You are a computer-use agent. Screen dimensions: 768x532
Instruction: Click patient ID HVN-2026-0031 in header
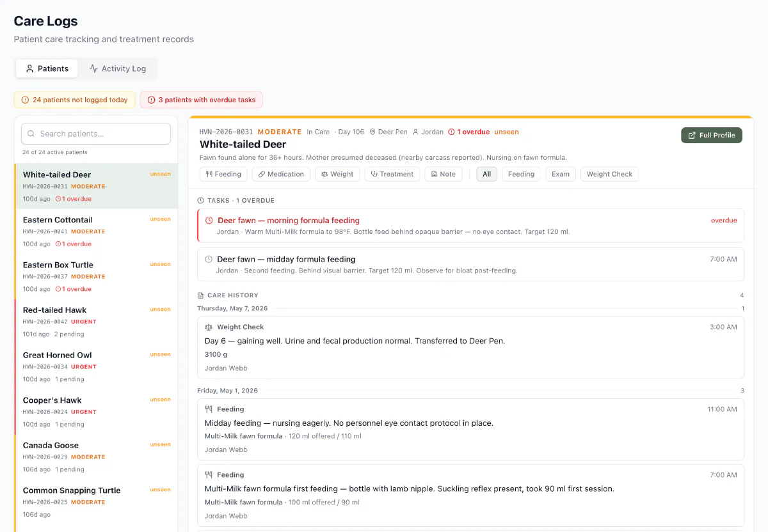(x=226, y=132)
